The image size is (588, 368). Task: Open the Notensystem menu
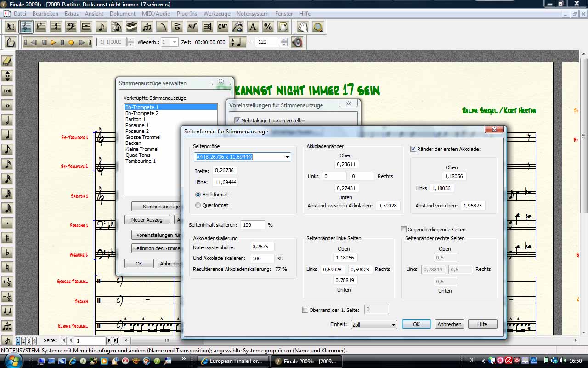tap(252, 14)
